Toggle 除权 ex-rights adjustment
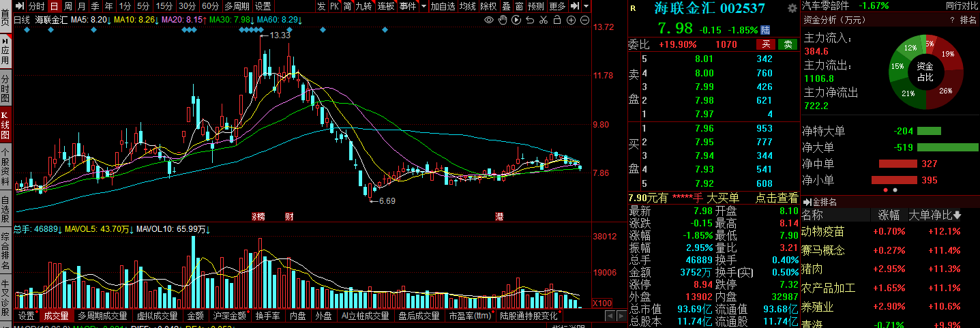Viewport: 980px width, 328px height. (489, 6)
